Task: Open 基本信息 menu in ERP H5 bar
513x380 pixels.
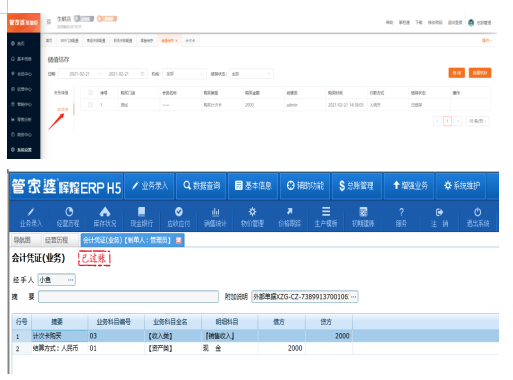Action: click(253, 186)
